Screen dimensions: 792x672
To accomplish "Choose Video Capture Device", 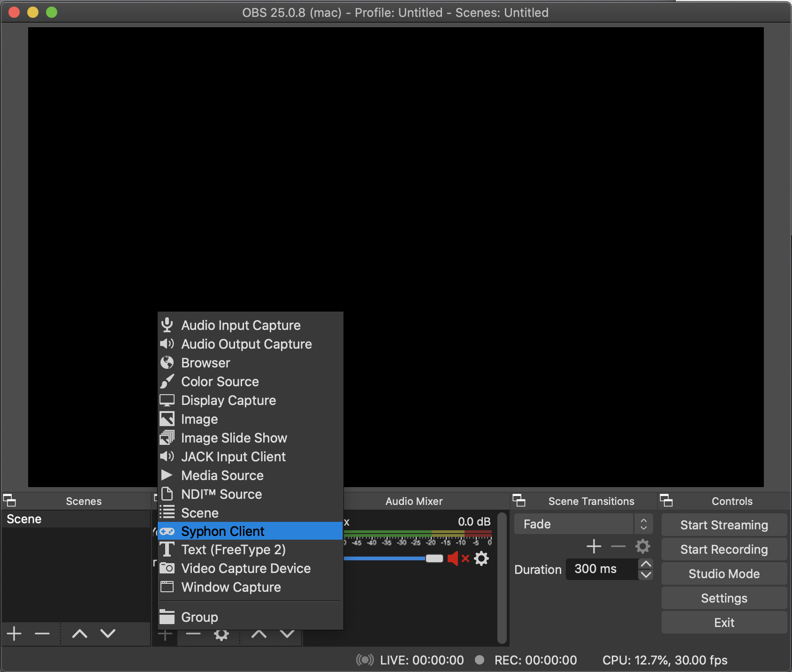I will pyautogui.click(x=251, y=568).
